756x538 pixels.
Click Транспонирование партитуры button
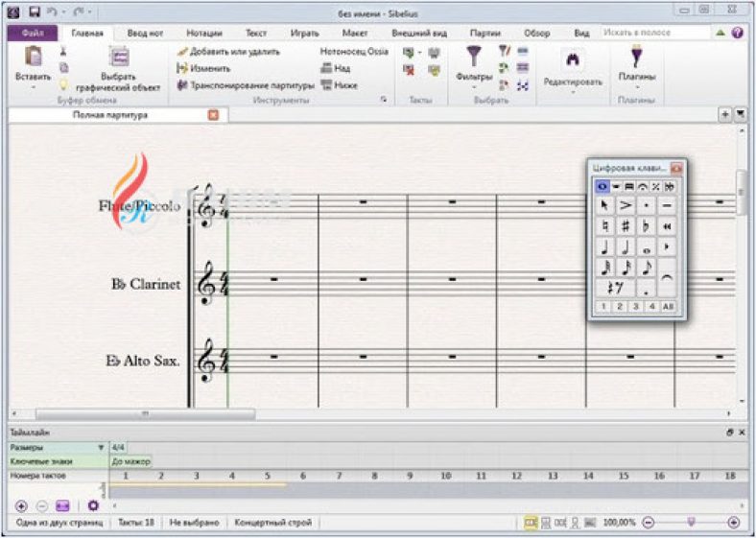[245, 85]
